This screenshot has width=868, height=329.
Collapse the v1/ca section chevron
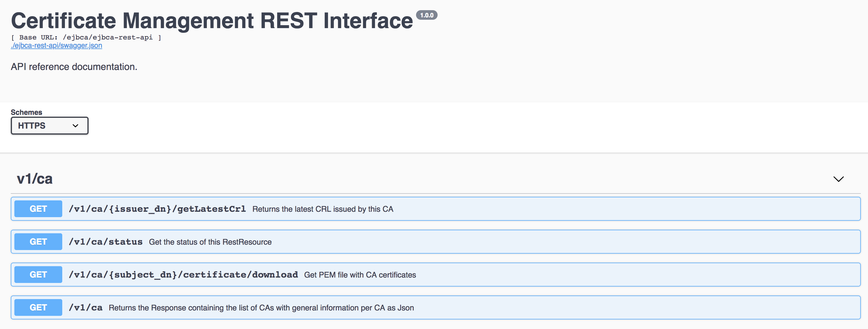838,179
